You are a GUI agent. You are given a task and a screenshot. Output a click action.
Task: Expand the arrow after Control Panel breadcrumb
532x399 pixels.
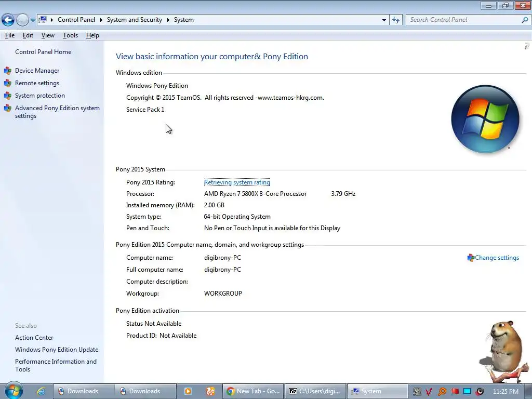[101, 20]
